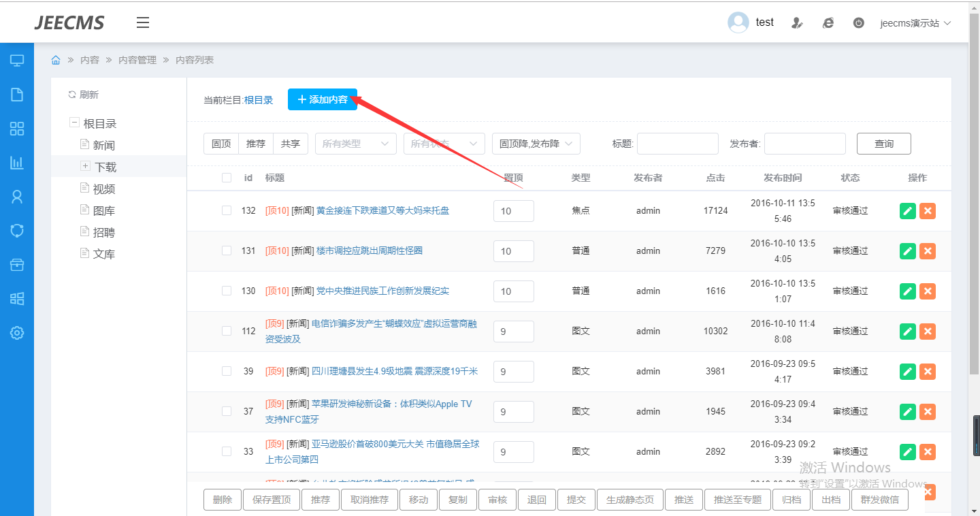Open the monitor icon in left sidebar

point(17,61)
